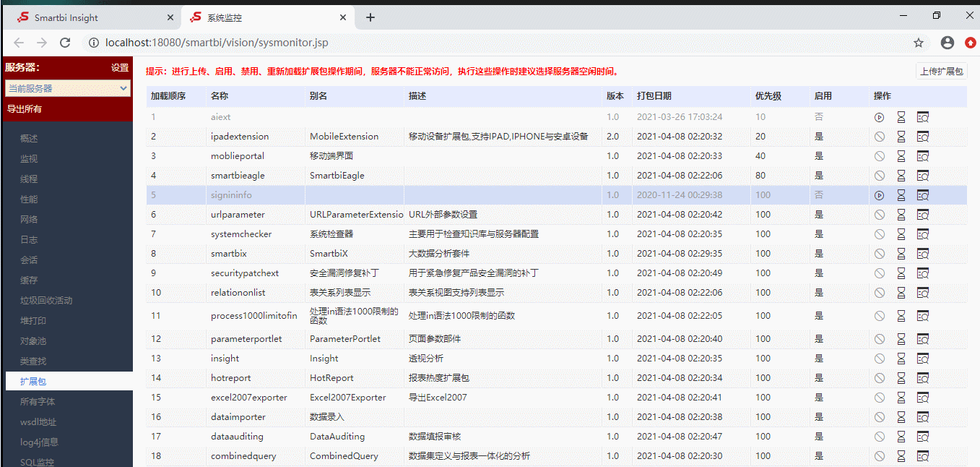Open server 设置 link

pos(120,68)
